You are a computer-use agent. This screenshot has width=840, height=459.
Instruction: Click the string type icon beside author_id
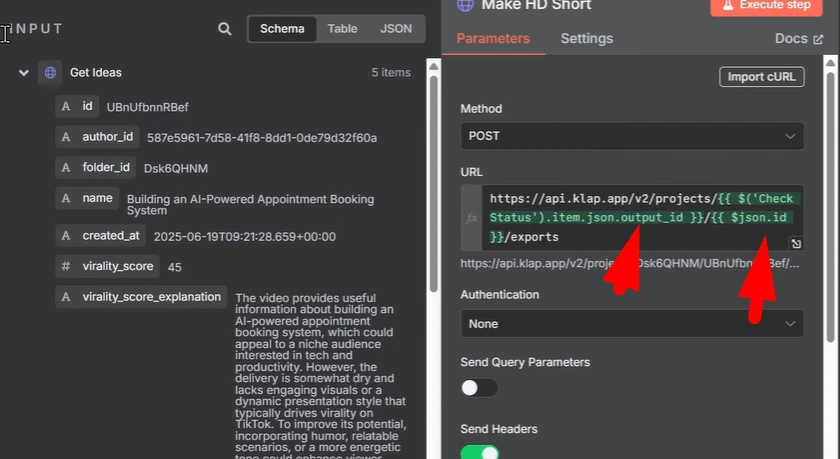click(66, 137)
